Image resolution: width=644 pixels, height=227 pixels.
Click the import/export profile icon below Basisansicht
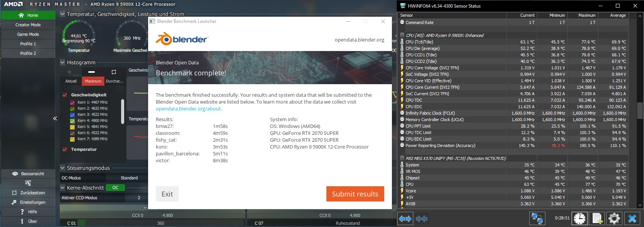pyautogui.click(x=28, y=183)
